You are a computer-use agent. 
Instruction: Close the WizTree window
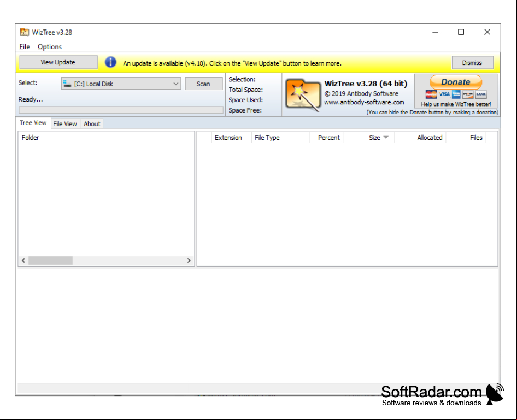(487, 32)
